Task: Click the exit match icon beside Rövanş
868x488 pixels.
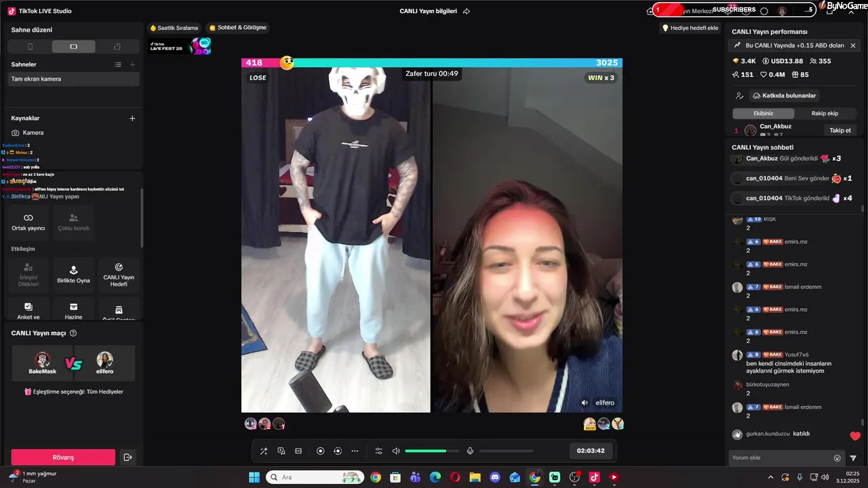Action: (x=127, y=457)
